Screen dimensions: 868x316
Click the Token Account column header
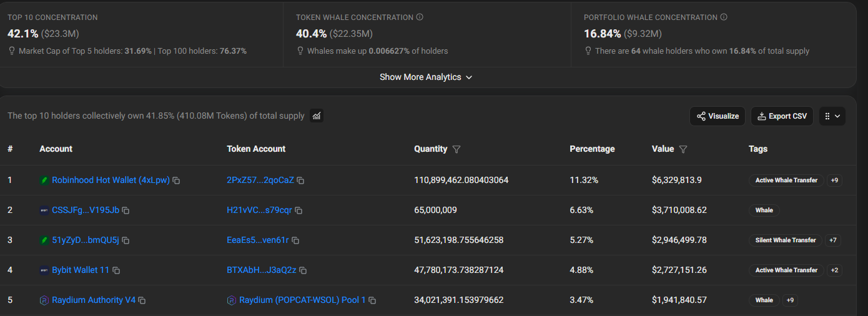click(x=256, y=149)
